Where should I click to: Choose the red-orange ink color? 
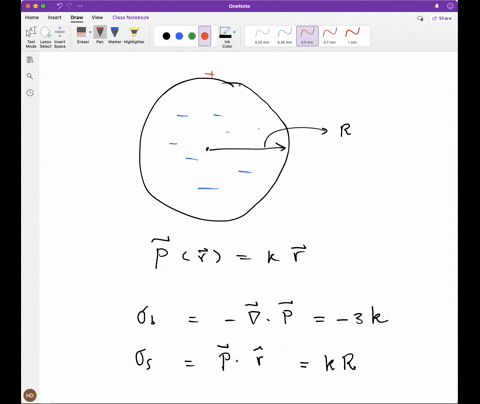[205, 36]
